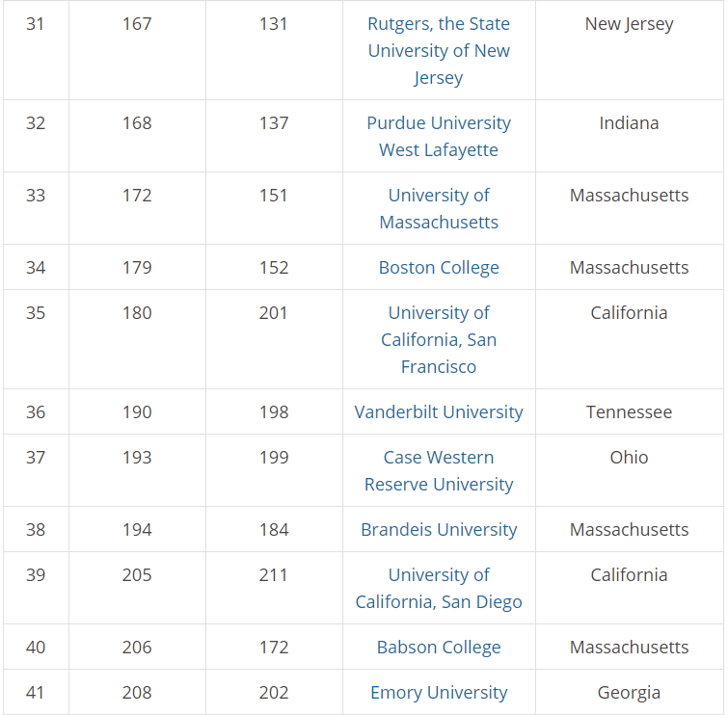Click the Indiana state cell

click(x=629, y=123)
